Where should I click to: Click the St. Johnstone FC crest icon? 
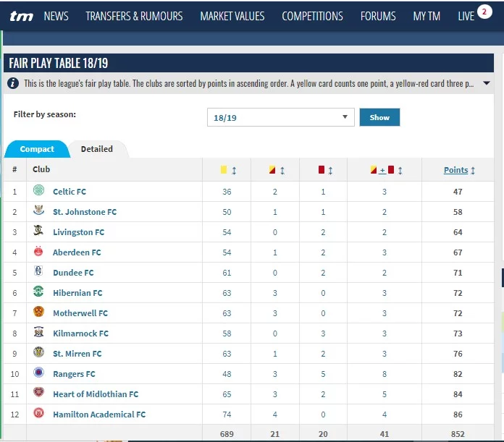click(38, 211)
